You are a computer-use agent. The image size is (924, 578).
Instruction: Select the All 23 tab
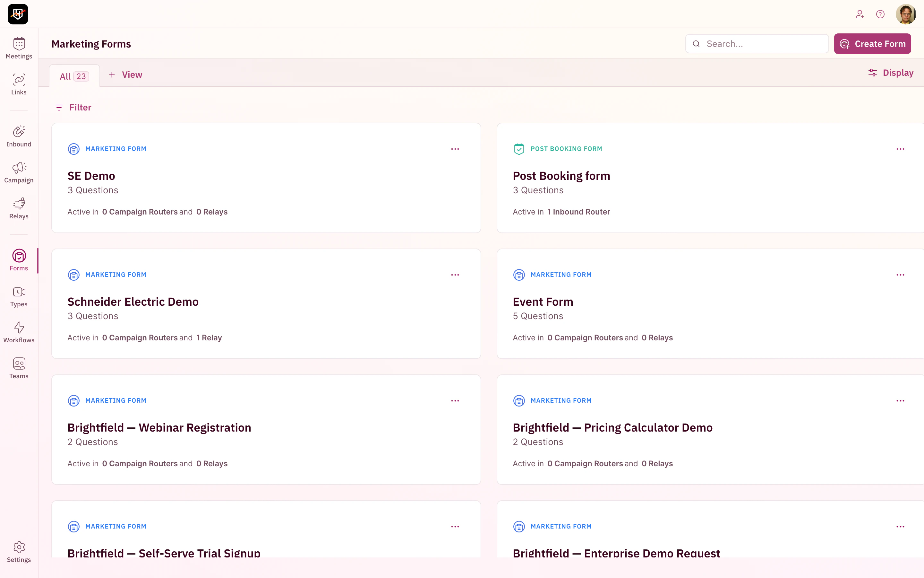coord(74,76)
